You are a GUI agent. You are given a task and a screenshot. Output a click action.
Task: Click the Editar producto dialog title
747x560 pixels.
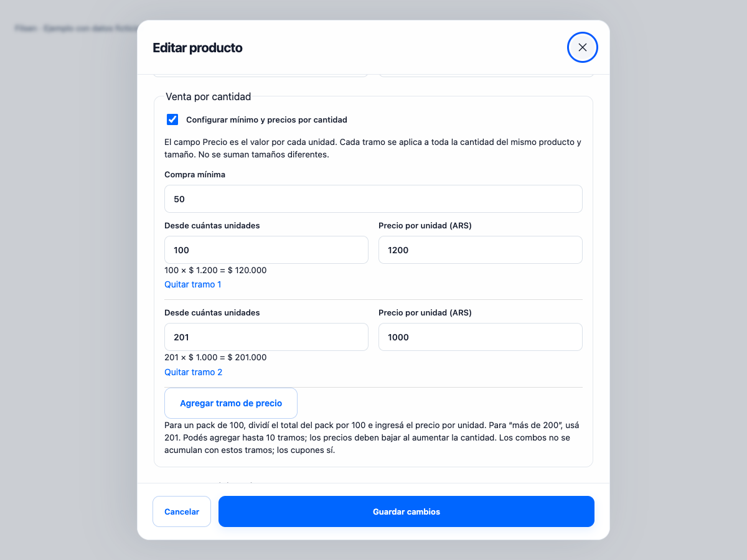coord(197,48)
